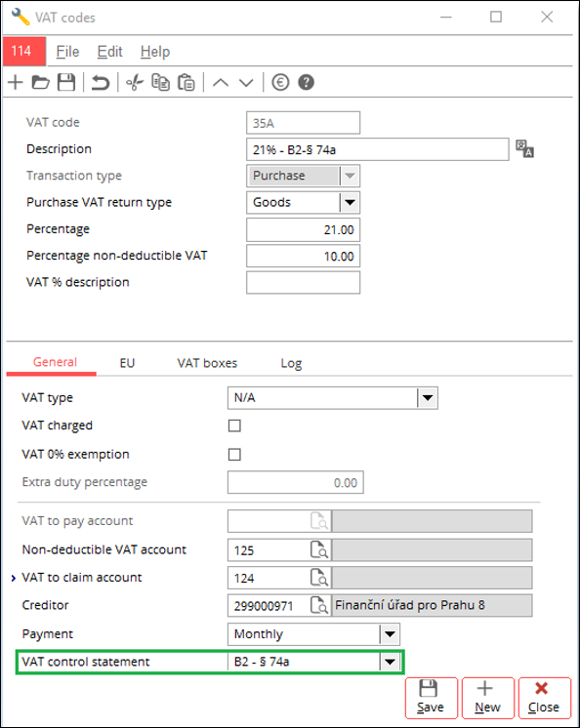
Task: Click the New plus icon in toolbar
Action: pos(16,83)
